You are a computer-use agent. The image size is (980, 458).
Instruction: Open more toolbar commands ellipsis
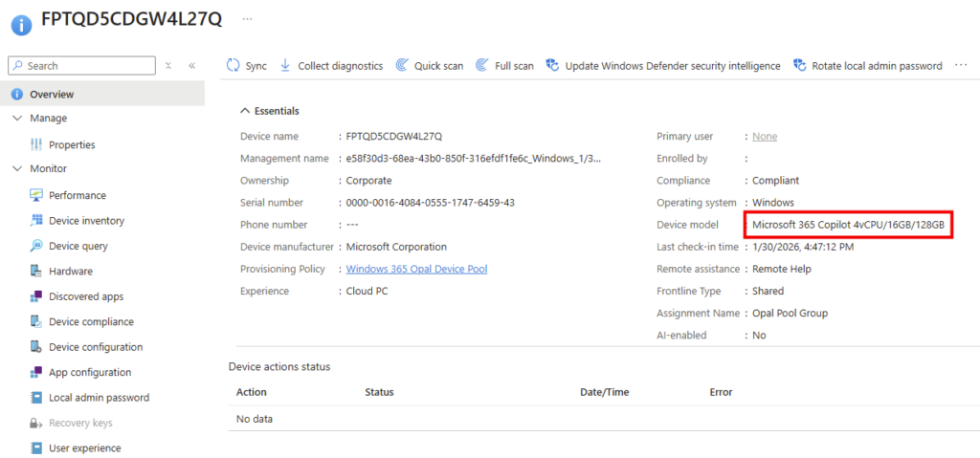tap(961, 66)
